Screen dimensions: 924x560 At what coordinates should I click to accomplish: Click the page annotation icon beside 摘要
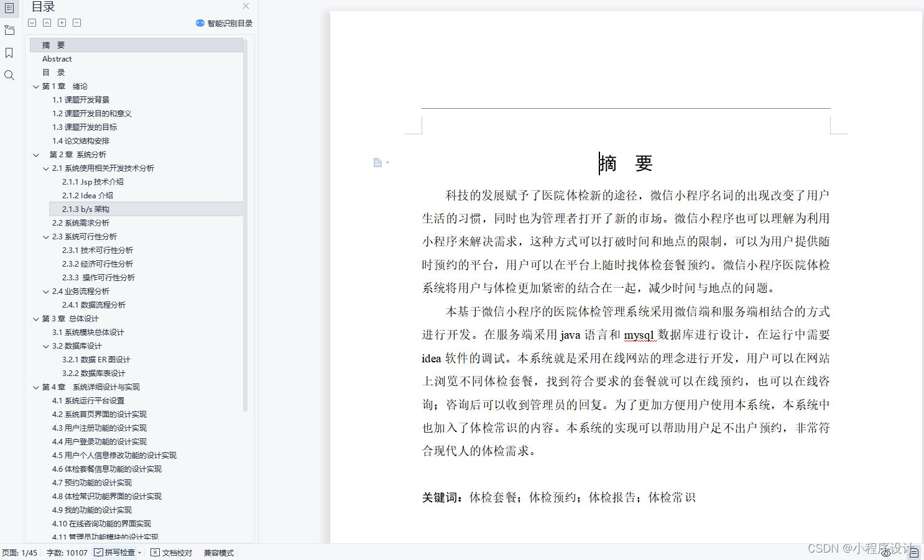pos(379,162)
